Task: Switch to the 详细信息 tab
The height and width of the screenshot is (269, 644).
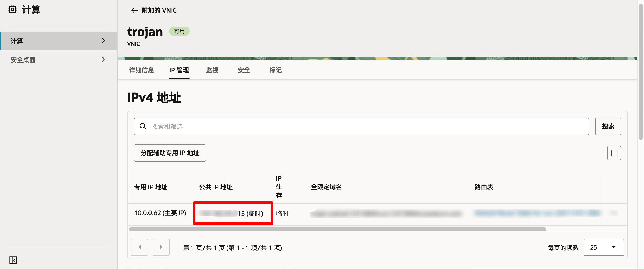Action: (x=141, y=70)
